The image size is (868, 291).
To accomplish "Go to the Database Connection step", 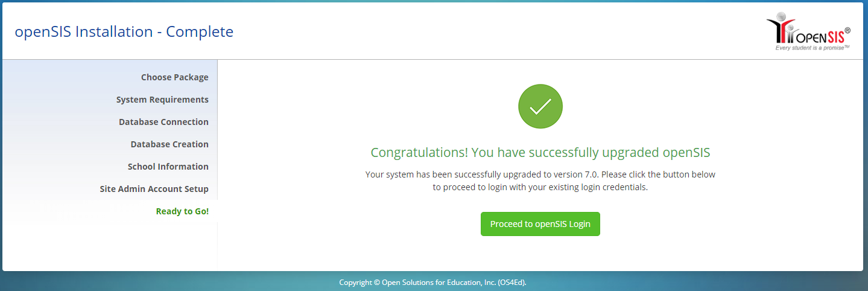I will [x=163, y=122].
